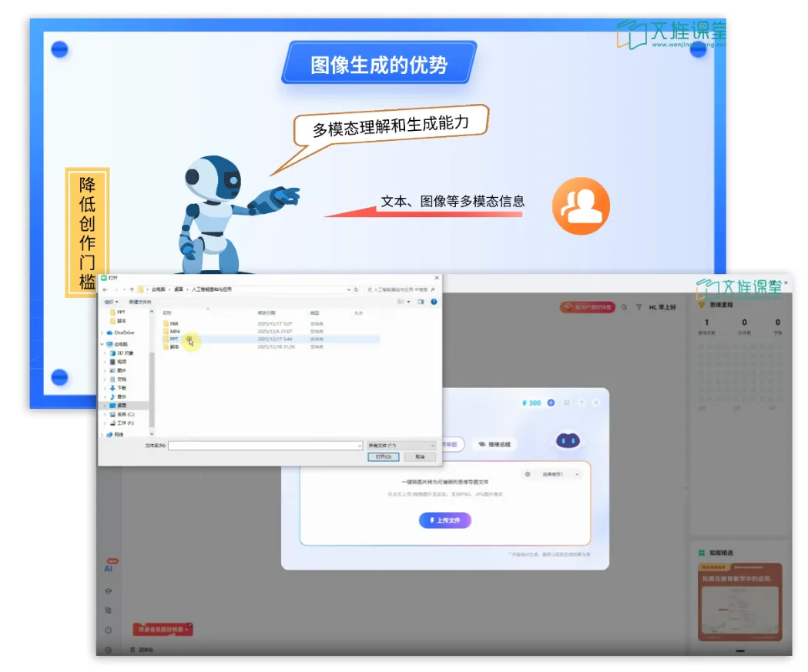This screenshot has height=672, width=808.
Task: Select 音乐 in the navigation tree
Action: (x=118, y=397)
